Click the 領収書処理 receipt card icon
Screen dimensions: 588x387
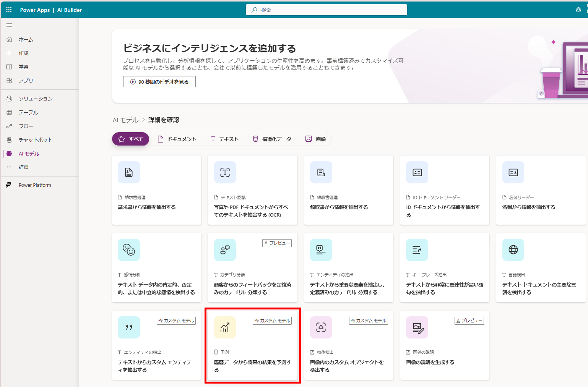pos(321,172)
